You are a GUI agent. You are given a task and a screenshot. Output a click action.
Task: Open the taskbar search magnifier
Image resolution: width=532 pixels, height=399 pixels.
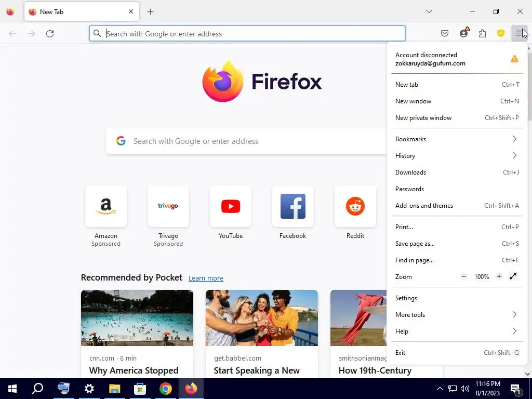click(37, 389)
